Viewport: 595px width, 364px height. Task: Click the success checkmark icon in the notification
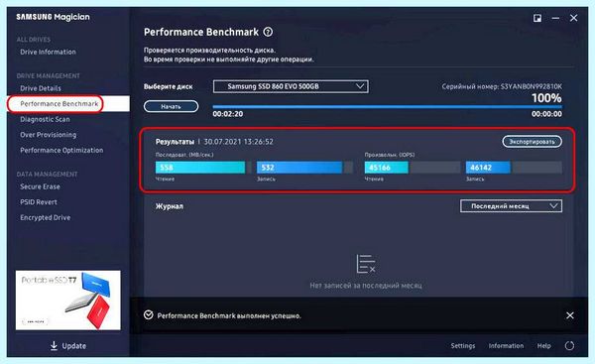click(149, 315)
